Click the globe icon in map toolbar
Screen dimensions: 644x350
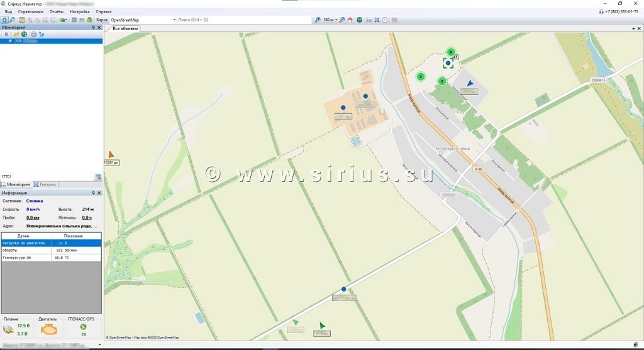point(359,20)
